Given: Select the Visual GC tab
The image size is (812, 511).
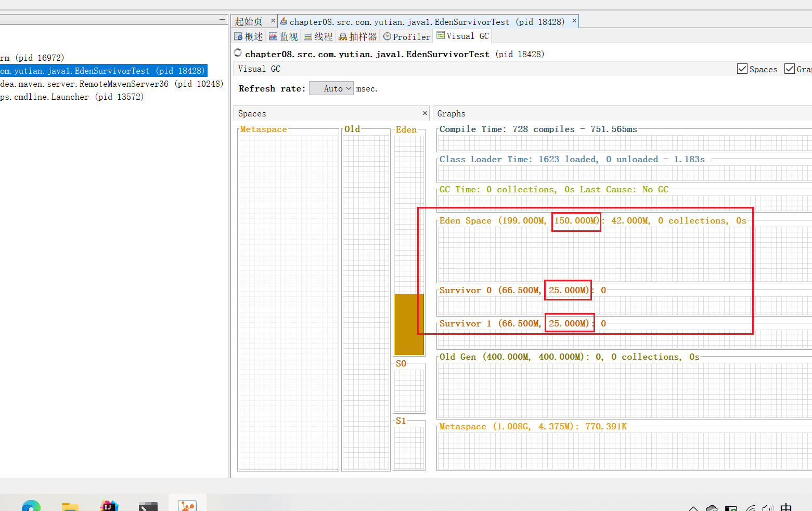Looking at the screenshot, I should 463,36.
